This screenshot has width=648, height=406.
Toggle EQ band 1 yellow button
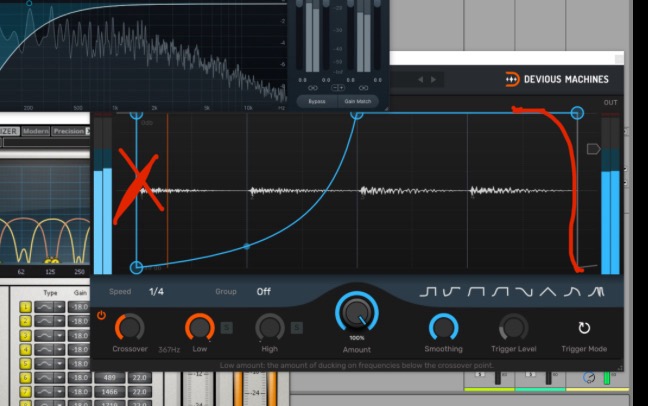click(x=25, y=307)
